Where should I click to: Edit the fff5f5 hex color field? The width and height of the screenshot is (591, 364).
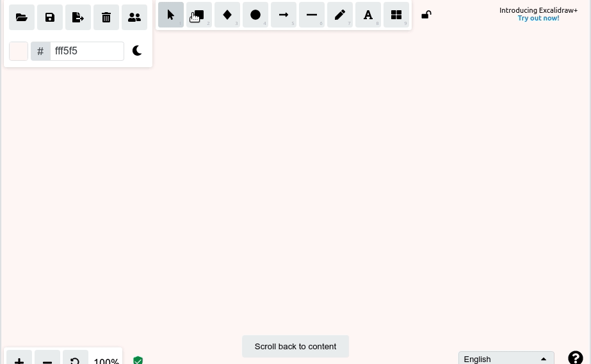click(x=87, y=51)
